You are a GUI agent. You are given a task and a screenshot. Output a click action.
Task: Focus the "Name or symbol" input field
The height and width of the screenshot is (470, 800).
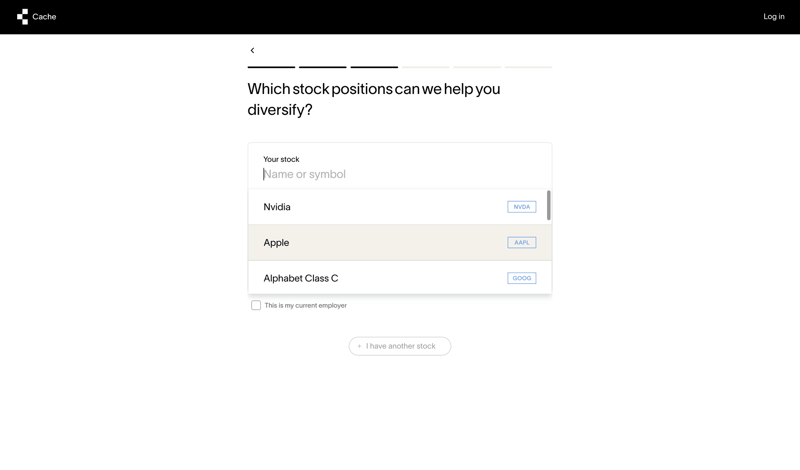pos(400,174)
